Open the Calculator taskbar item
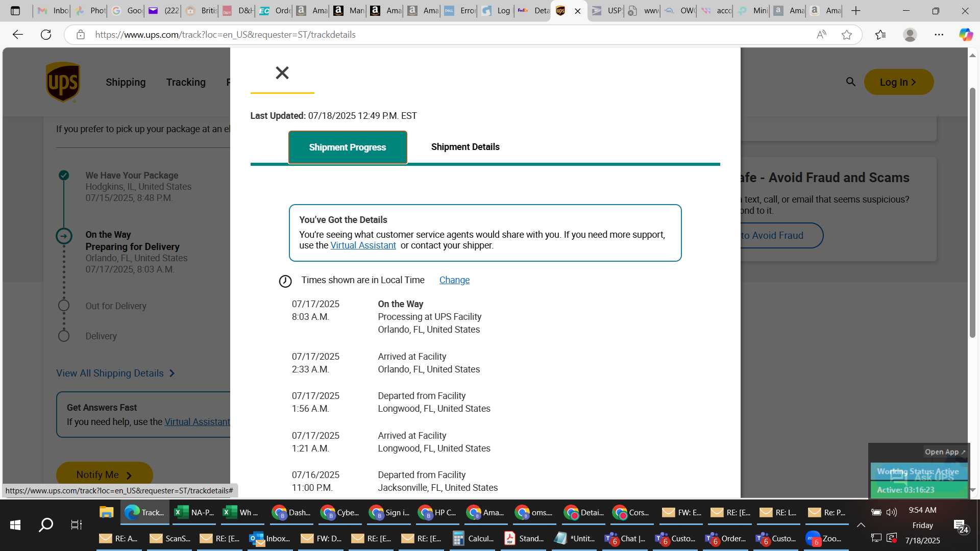 [x=473, y=538]
